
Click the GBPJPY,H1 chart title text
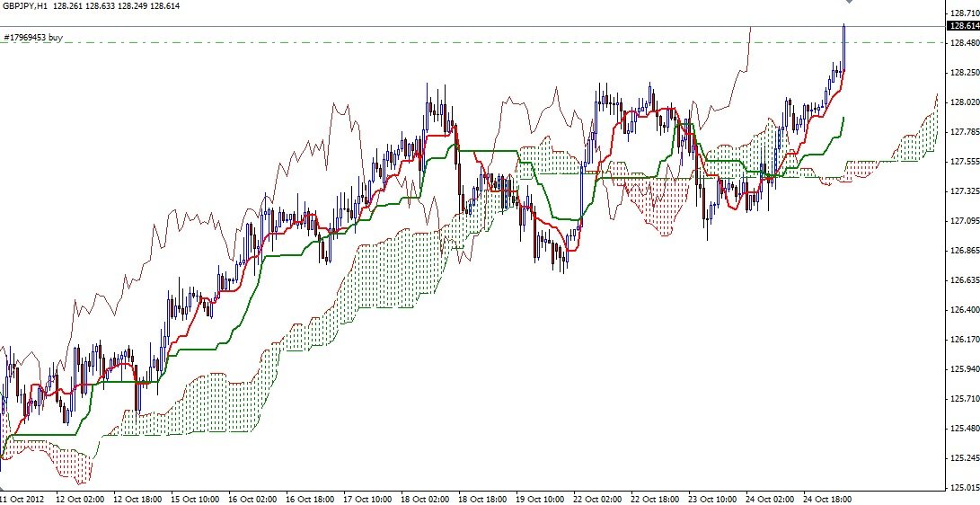click(23, 5)
